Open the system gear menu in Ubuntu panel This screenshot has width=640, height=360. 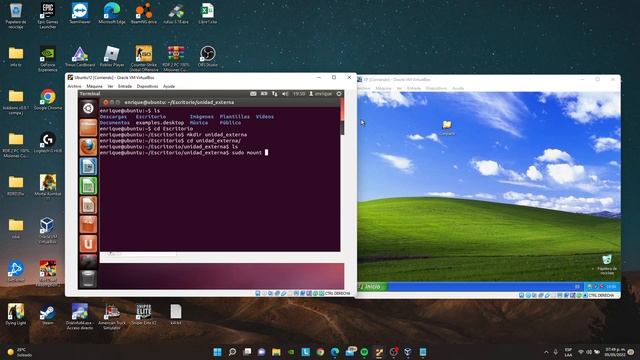click(x=339, y=94)
